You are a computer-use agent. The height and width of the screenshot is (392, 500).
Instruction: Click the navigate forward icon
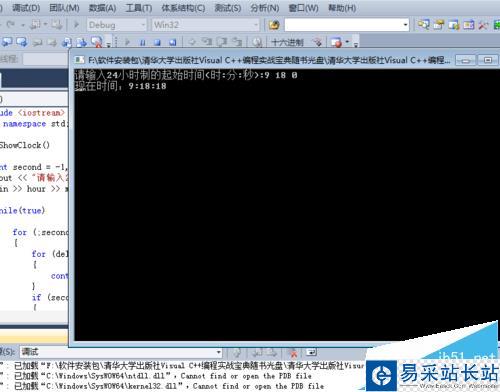(x=57, y=25)
